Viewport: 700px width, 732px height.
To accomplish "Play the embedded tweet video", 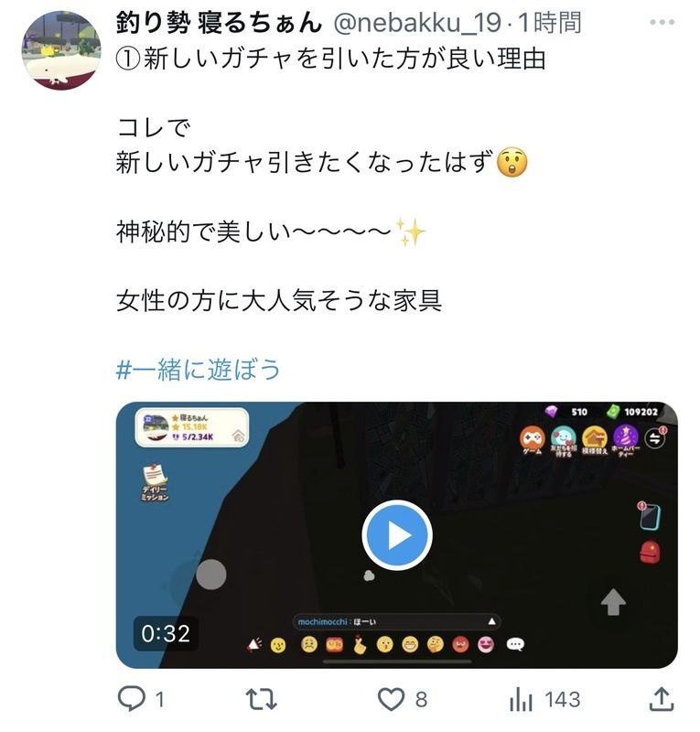I will pyautogui.click(x=397, y=535).
